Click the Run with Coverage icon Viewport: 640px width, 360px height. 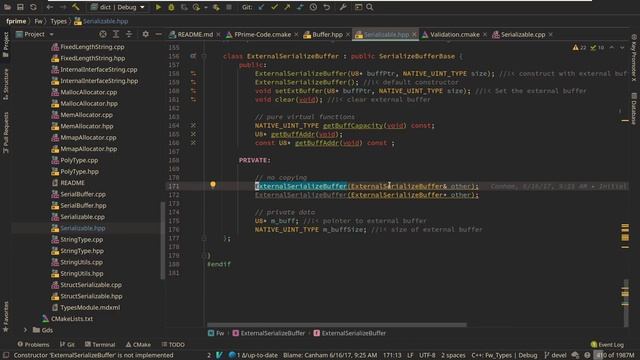point(184,7)
